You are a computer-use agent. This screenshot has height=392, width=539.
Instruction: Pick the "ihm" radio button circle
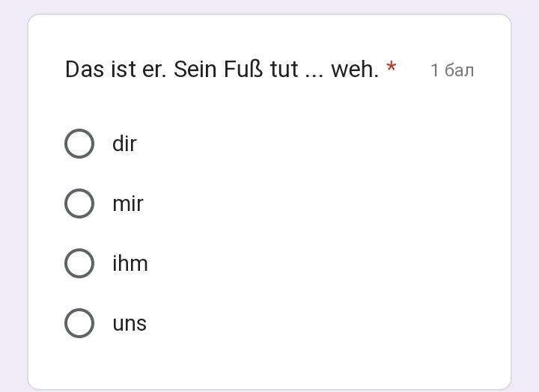pyautogui.click(x=79, y=263)
